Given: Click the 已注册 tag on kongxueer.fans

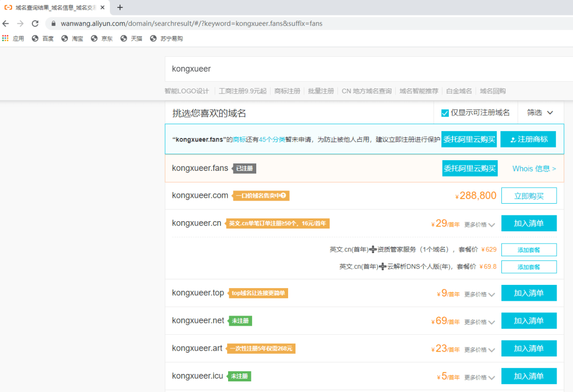Looking at the screenshot, I should (x=245, y=169).
